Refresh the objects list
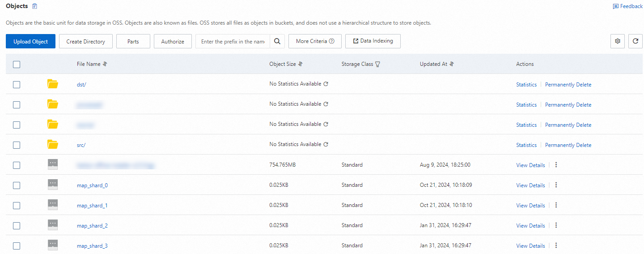This screenshot has width=644, height=254. tap(636, 41)
